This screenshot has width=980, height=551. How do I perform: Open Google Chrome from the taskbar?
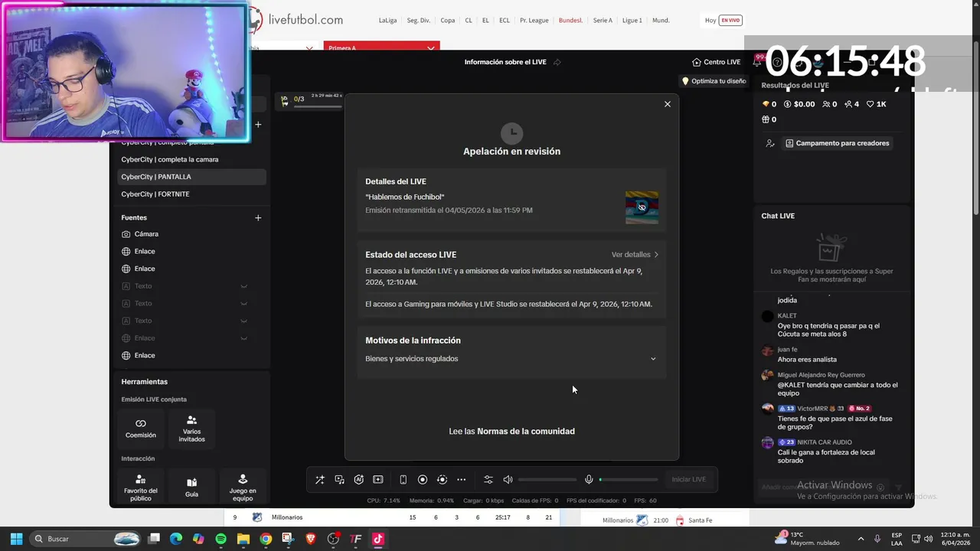pos(265,540)
